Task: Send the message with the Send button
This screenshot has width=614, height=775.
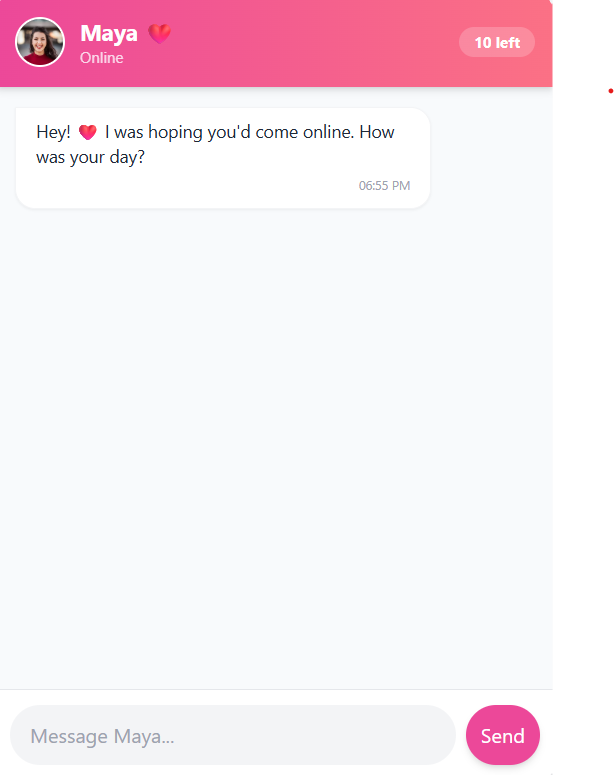Action: coord(503,735)
